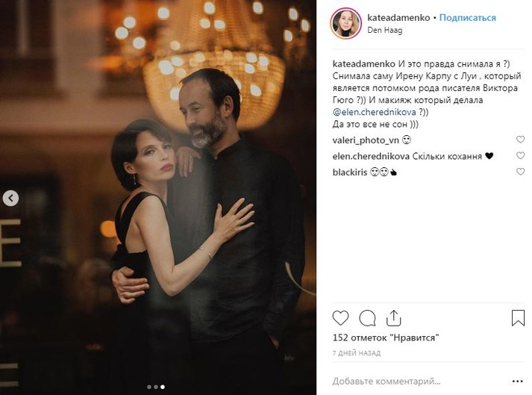Like the valeri_photo_vn comment
The height and width of the screenshot is (395, 532).
[520, 140]
